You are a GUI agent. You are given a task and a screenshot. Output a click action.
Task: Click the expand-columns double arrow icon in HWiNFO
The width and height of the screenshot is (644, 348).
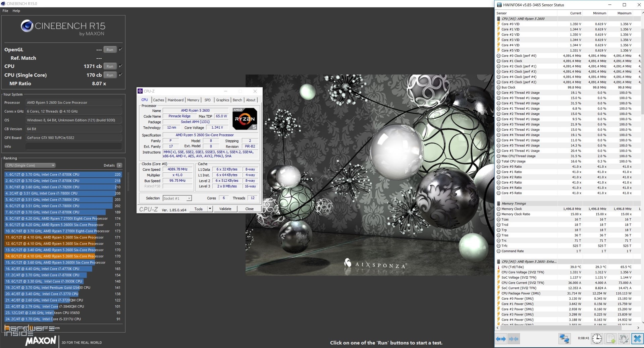[x=501, y=339]
